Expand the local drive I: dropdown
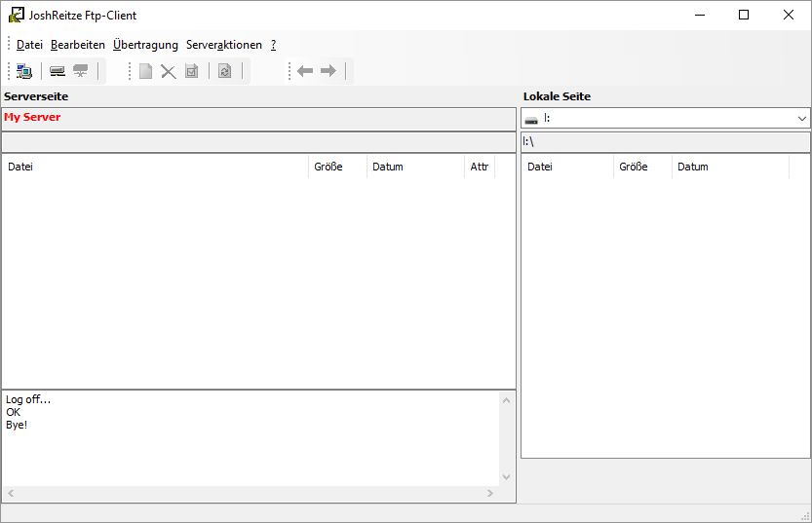This screenshot has width=812, height=523. click(802, 119)
